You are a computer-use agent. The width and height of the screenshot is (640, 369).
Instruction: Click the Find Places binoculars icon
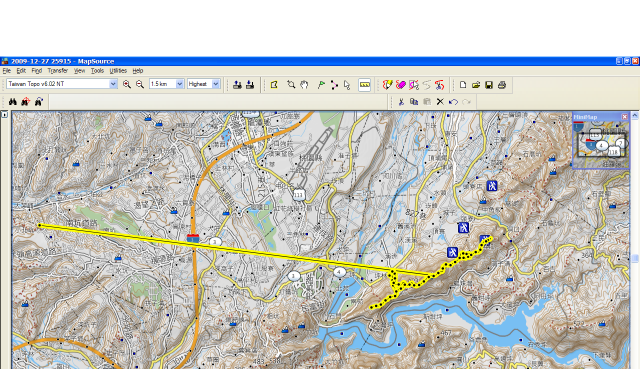click(13, 102)
